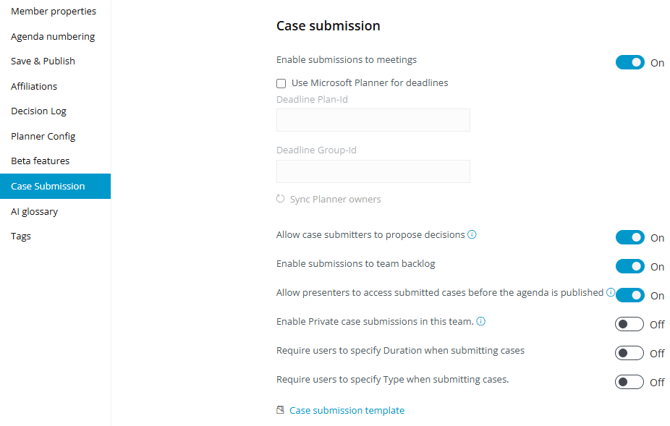This screenshot has width=670, height=426.
Task: Enable Private case submissions toggle
Action: [x=629, y=324]
